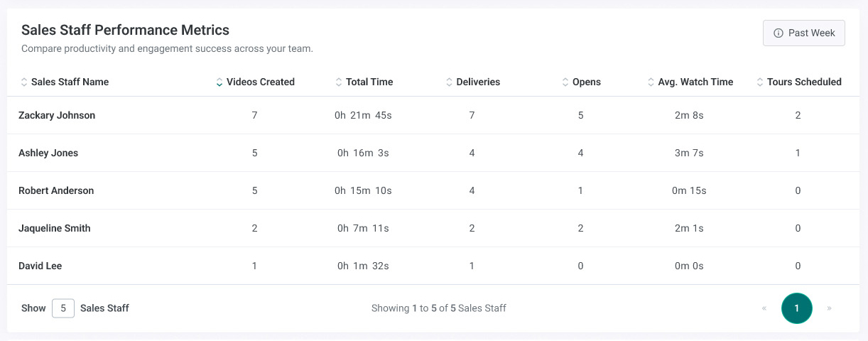The height and width of the screenshot is (341, 868).
Task: Go to next page arrow
Action: point(830,308)
